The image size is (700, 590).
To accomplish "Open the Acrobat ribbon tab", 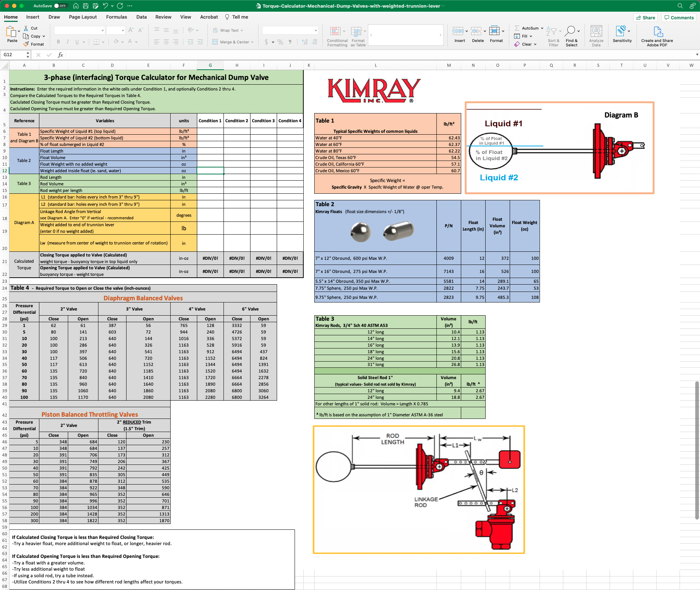I will [x=209, y=17].
